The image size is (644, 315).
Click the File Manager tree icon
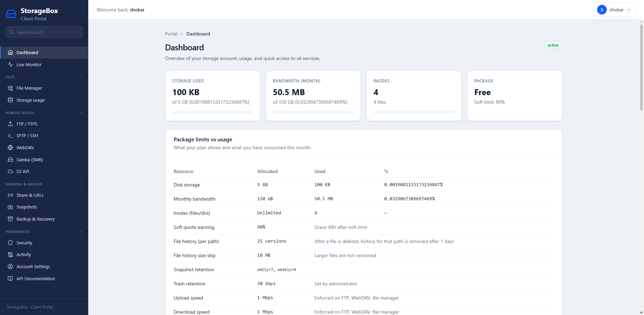pos(10,88)
